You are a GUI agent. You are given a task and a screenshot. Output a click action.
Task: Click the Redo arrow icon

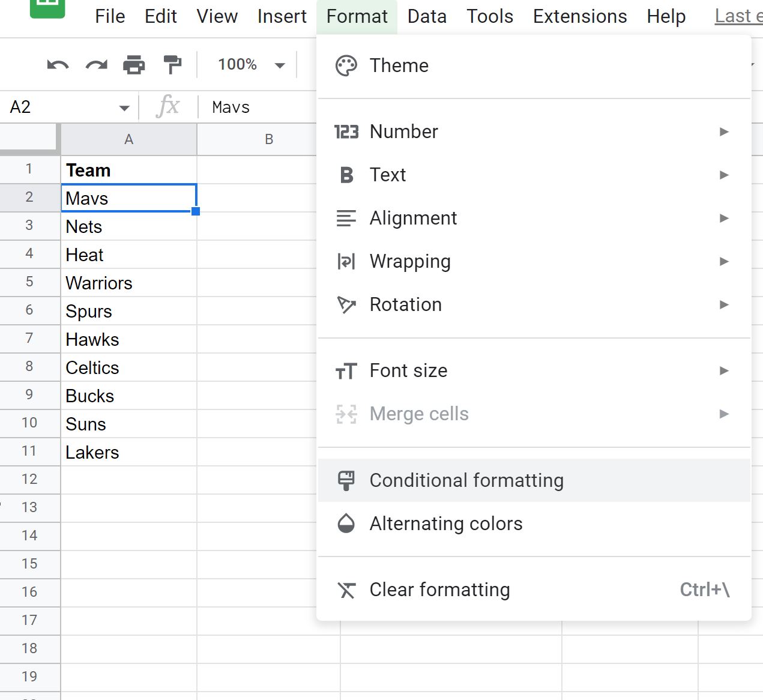click(x=96, y=64)
